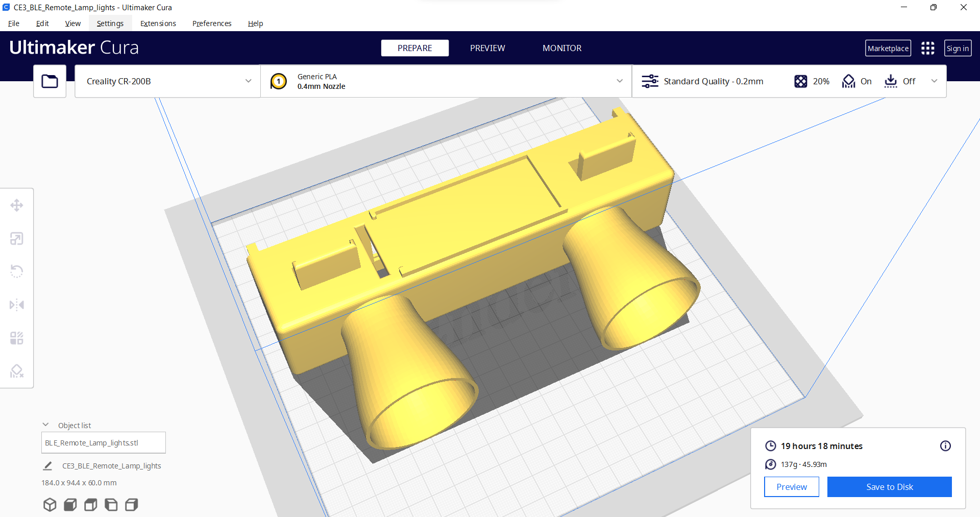Open the Preferences menu
This screenshot has width=980, height=517.
click(x=212, y=24)
